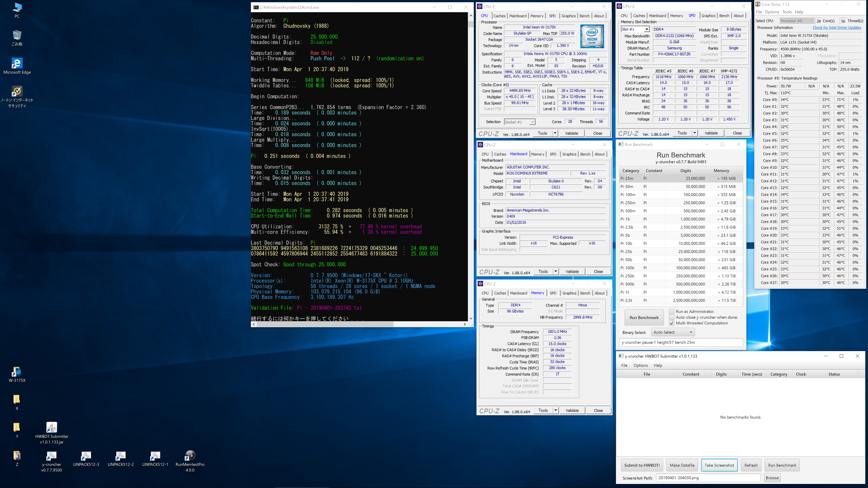Open Tools dropdown arrow in CPU-Z SPD window
The height and width of the screenshot is (488, 868).
click(x=694, y=133)
